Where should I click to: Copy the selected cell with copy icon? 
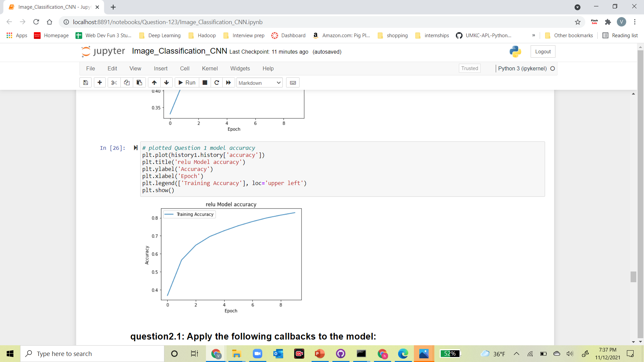126,82
